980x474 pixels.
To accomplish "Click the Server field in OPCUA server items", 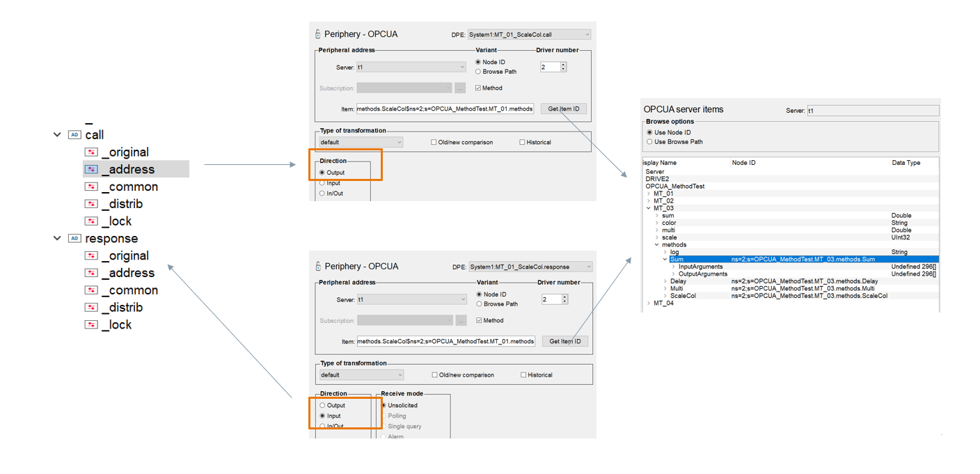I will pyautogui.click(x=872, y=111).
